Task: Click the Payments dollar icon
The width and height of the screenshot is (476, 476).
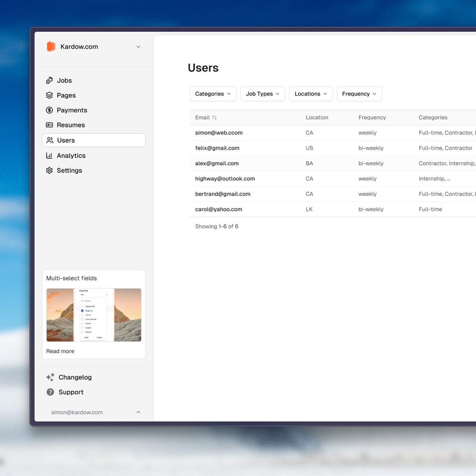Action: [x=49, y=110]
